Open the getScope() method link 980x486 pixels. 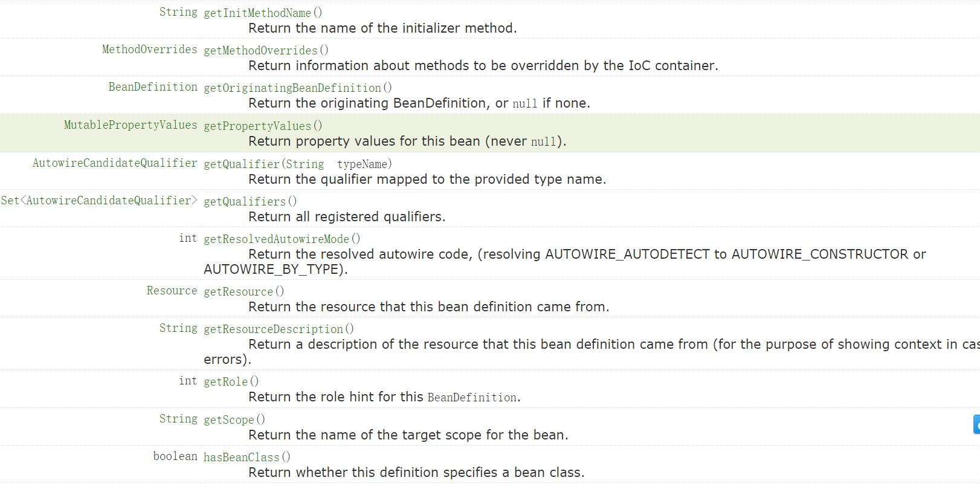point(229,420)
